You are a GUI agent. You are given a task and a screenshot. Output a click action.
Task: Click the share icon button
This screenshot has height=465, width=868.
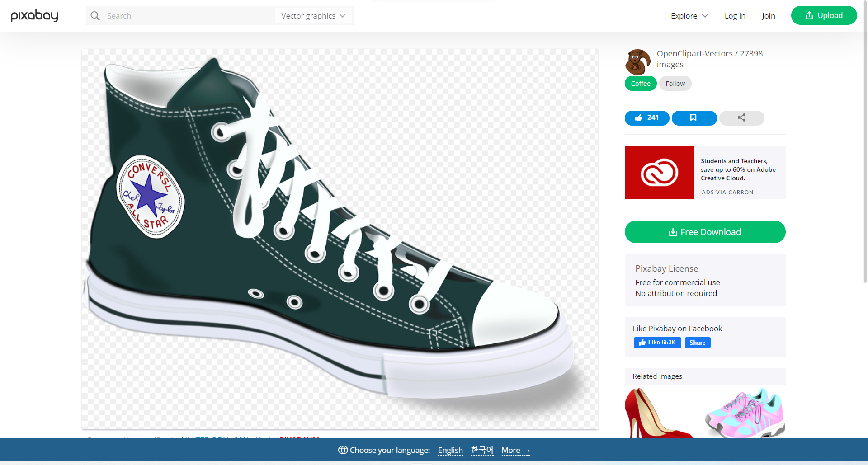(x=741, y=118)
